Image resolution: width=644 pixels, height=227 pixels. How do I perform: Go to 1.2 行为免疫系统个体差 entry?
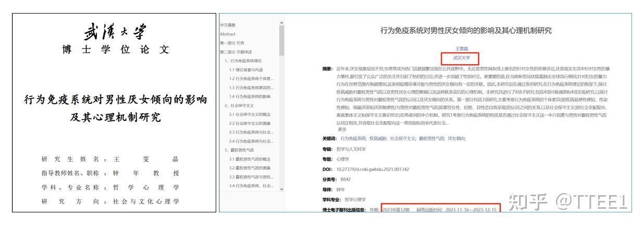coord(251,78)
